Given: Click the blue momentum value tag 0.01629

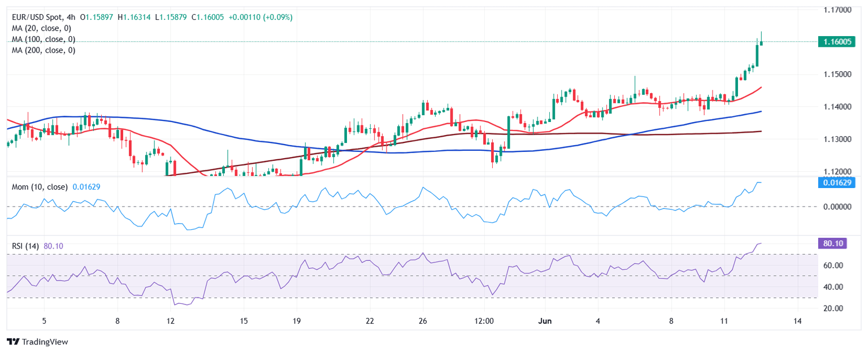Looking at the screenshot, I should point(836,182).
